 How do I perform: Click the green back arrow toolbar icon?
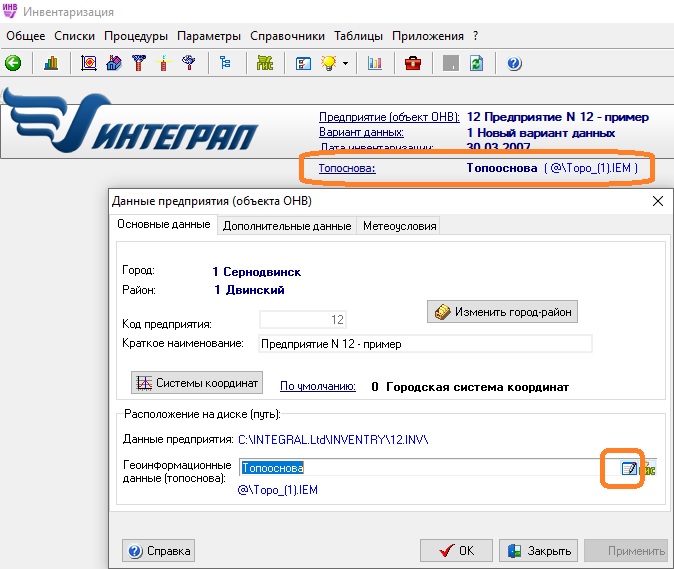pos(13,63)
